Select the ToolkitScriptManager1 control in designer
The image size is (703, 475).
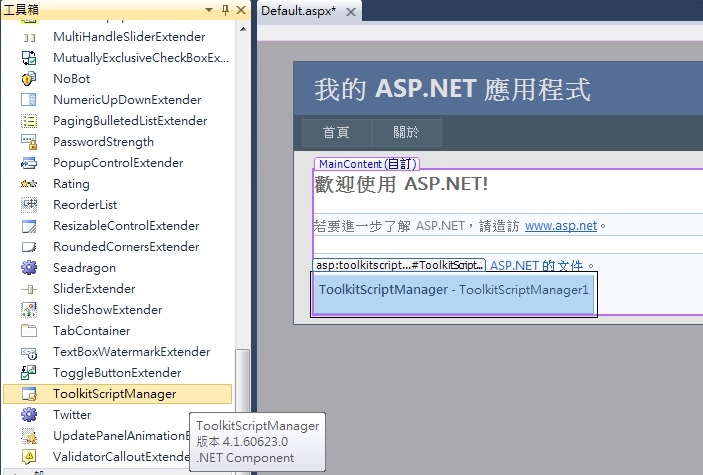point(453,294)
